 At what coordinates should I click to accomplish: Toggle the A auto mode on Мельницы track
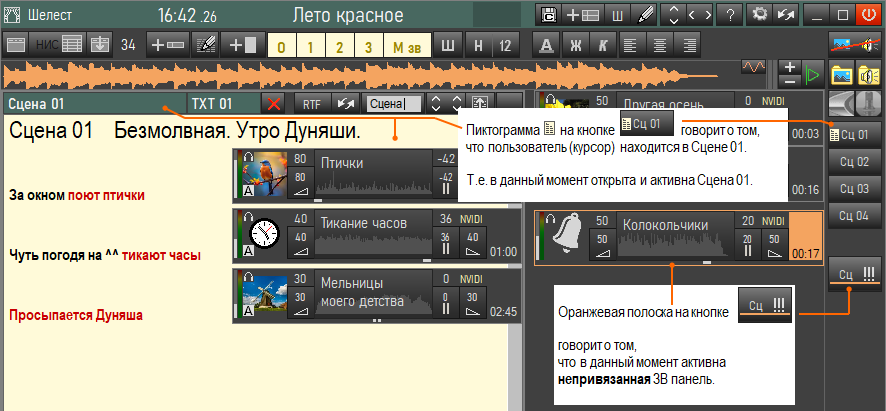click(248, 312)
